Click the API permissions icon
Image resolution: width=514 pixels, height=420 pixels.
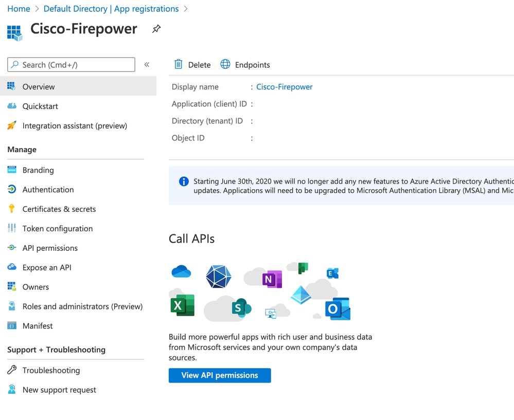[12, 248]
